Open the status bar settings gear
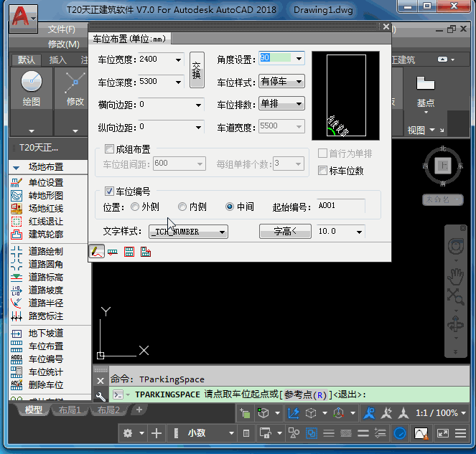Image resolution: width=476 pixels, height=454 pixels. (128, 433)
